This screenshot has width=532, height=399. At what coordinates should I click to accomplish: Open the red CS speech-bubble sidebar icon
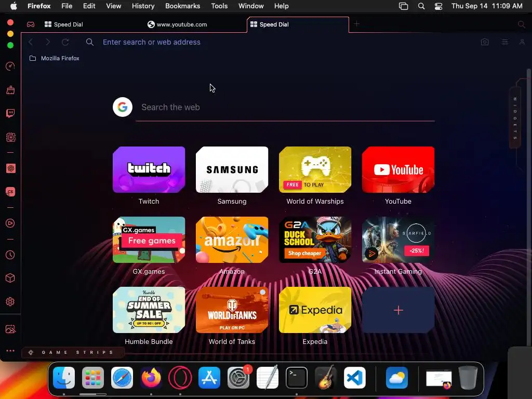click(10, 192)
